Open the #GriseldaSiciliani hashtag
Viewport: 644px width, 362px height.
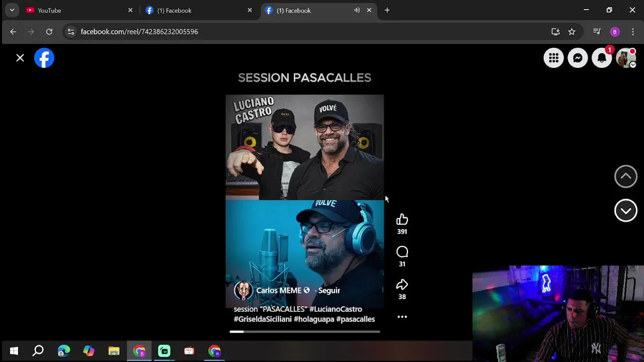click(263, 319)
